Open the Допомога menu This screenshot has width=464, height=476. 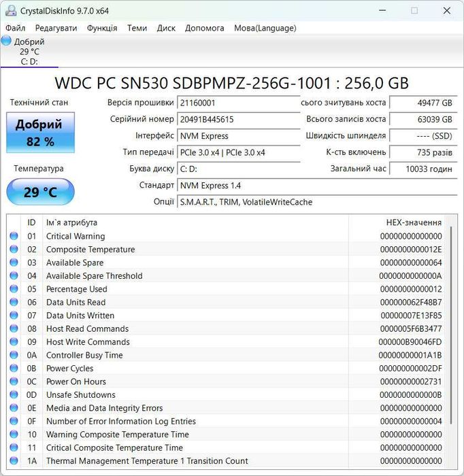[204, 29]
